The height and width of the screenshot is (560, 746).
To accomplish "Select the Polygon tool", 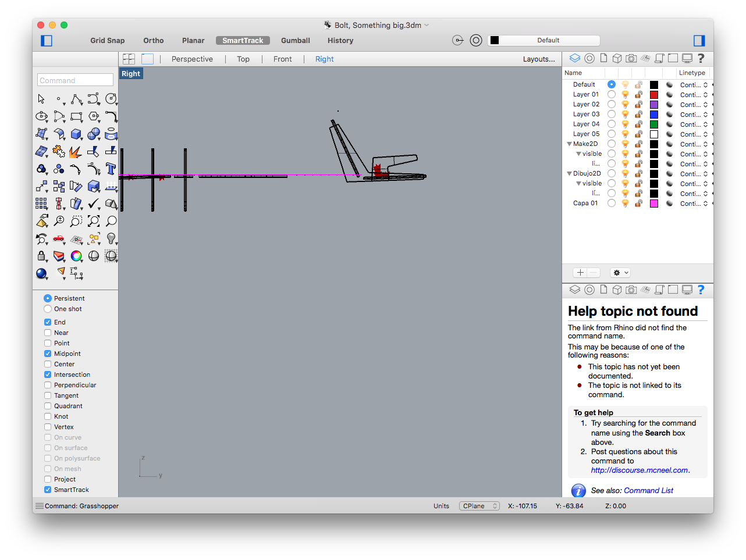I will click(x=94, y=116).
